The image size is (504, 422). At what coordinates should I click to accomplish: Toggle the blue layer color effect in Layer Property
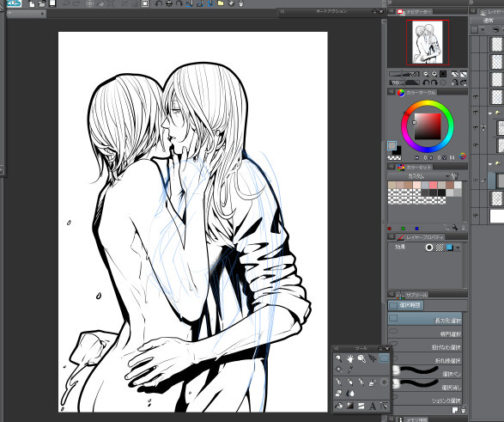pyautogui.click(x=450, y=248)
